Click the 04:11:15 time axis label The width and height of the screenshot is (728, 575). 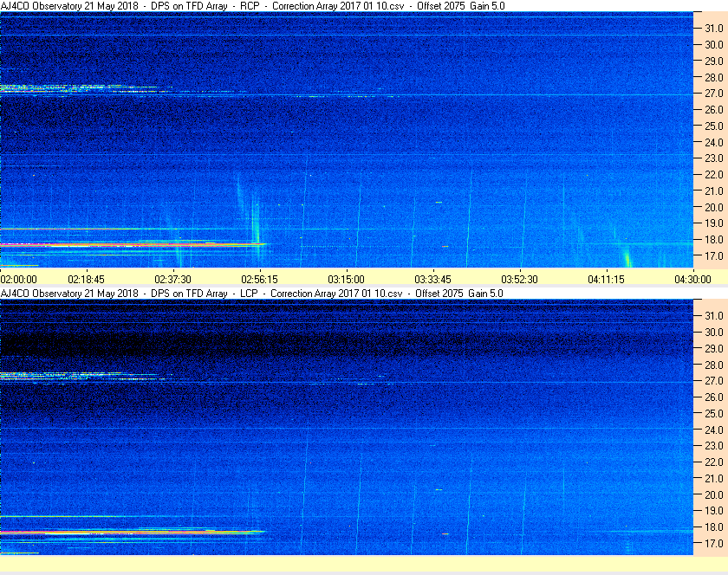coord(607,280)
